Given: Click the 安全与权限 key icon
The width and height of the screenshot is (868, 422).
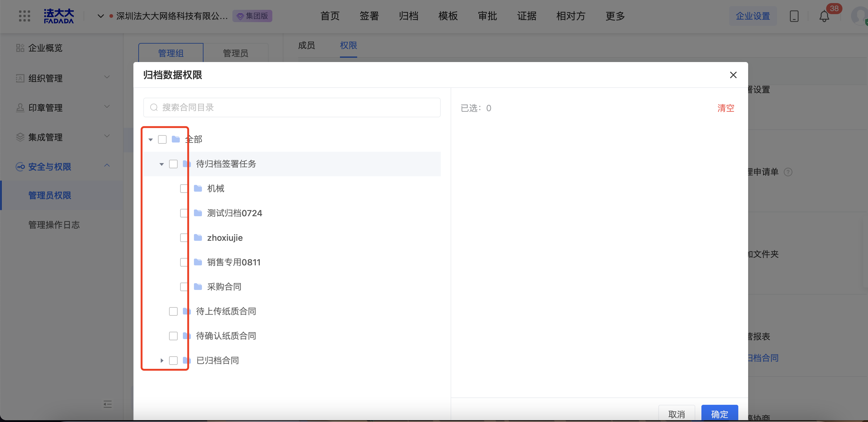Looking at the screenshot, I should point(20,167).
